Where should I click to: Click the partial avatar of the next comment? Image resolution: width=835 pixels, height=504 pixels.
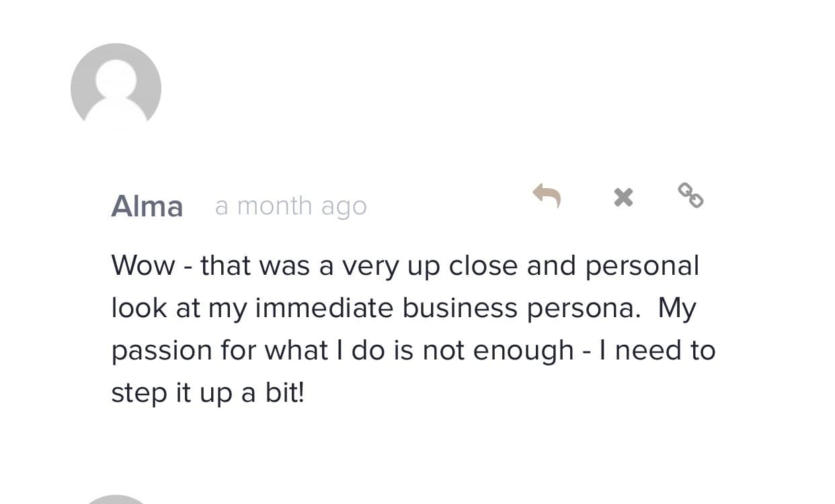click(x=116, y=499)
